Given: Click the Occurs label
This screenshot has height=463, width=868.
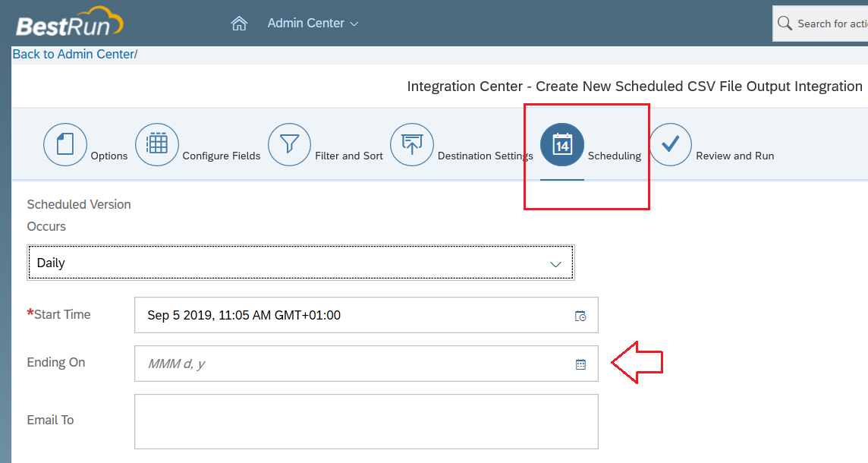Looking at the screenshot, I should [x=46, y=226].
